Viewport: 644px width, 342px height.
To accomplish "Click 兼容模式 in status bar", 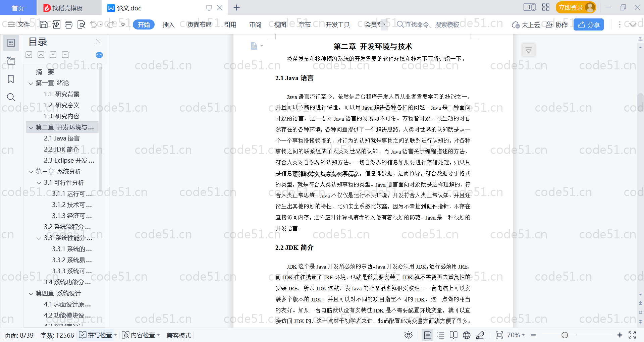I will (179, 335).
